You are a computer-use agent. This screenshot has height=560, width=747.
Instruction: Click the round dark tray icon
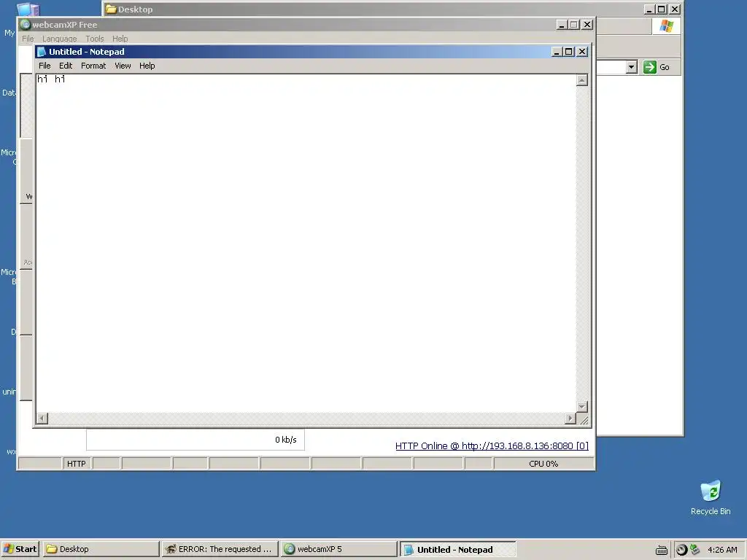click(682, 550)
